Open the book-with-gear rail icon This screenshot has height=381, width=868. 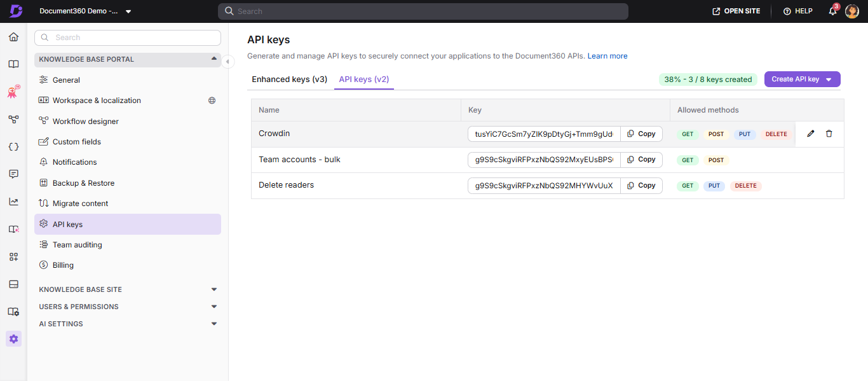[x=13, y=312]
